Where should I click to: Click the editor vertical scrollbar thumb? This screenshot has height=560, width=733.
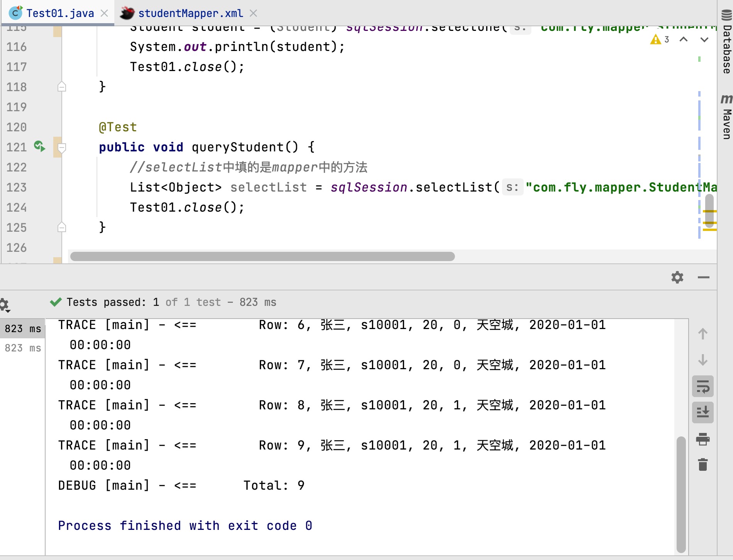709,210
